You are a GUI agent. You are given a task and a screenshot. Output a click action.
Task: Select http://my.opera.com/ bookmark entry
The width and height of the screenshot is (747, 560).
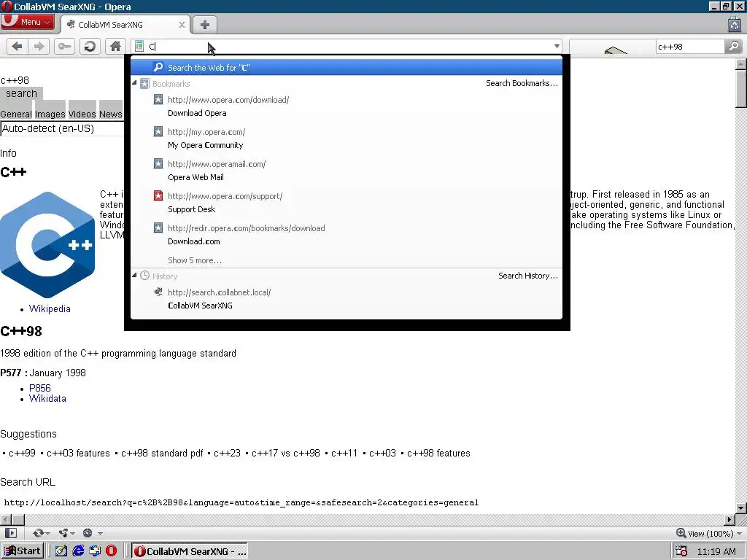click(x=347, y=138)
